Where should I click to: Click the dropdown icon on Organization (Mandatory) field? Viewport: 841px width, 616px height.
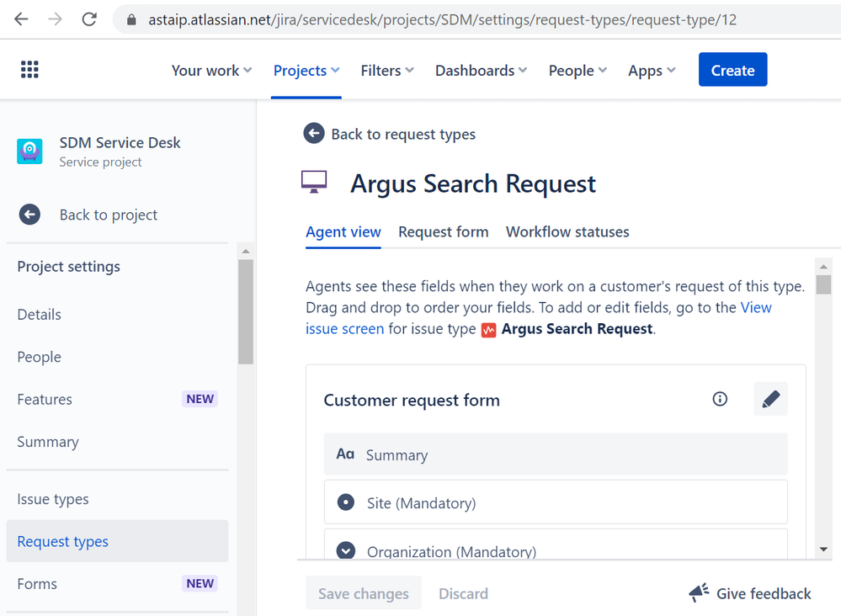point(345,550)
